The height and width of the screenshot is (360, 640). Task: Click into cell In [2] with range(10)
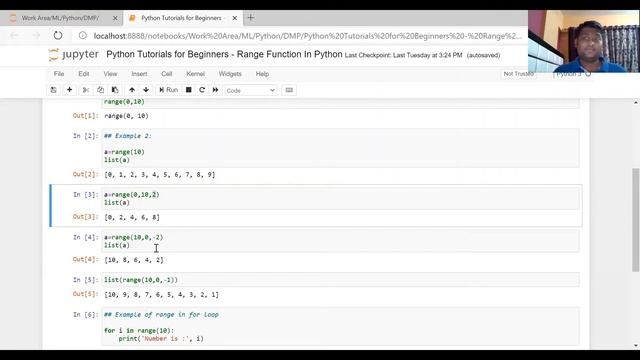click(x=340, y=148)
